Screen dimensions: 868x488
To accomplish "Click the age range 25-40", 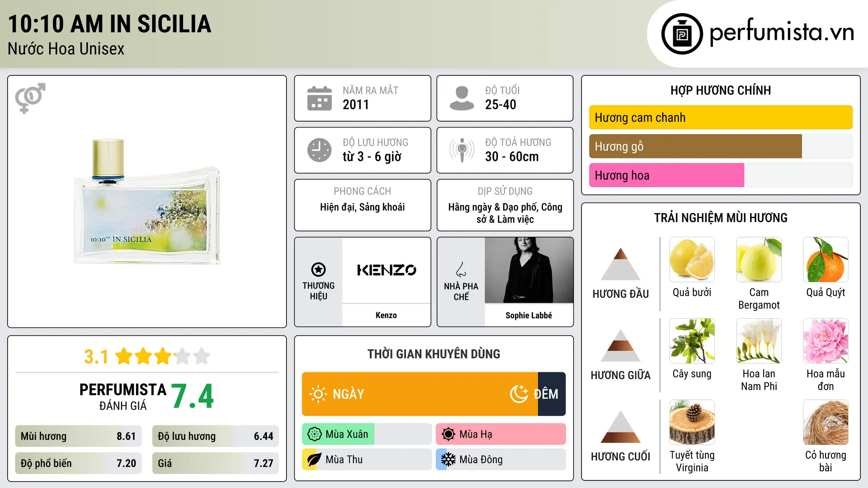I will pyautogui.click(x=501, y=105).
